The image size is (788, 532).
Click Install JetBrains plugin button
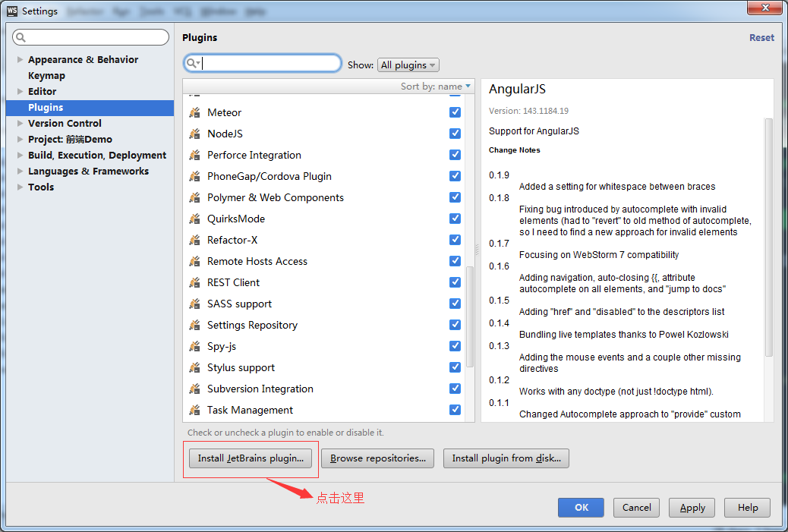point(251,458)
